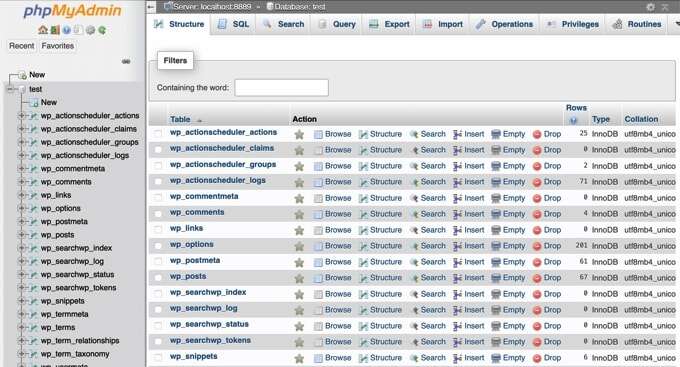Viewport: 680px width, 367px height.
Task: Check the wp_searchwp_log row checkbox
Action: (x=158, y=309)
